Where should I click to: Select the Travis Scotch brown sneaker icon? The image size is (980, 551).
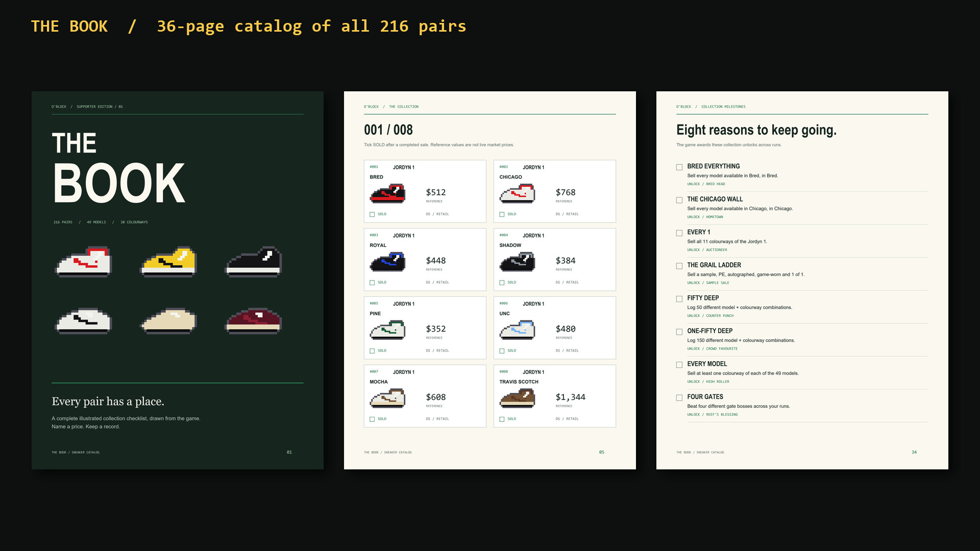517,399
